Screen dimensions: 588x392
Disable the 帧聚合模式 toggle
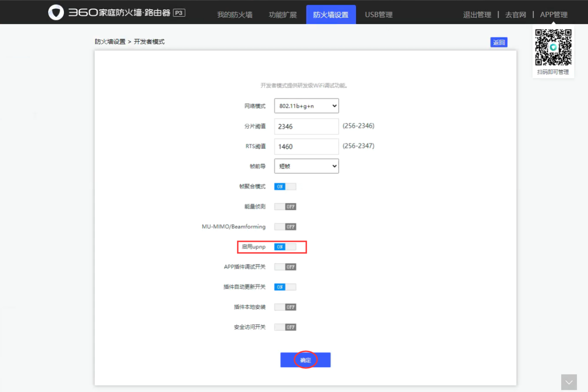[x=285, y=186]
